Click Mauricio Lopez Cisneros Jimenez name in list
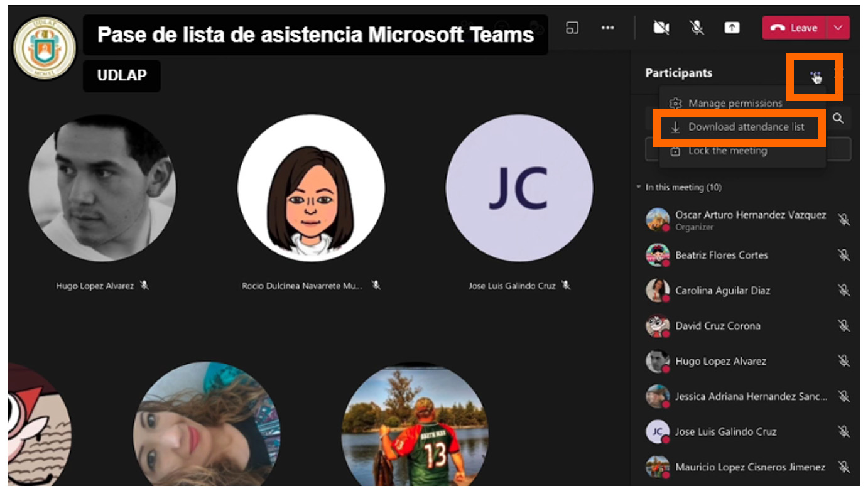Image resolution: width=868 pixels, height=491 pixels. 750,467
